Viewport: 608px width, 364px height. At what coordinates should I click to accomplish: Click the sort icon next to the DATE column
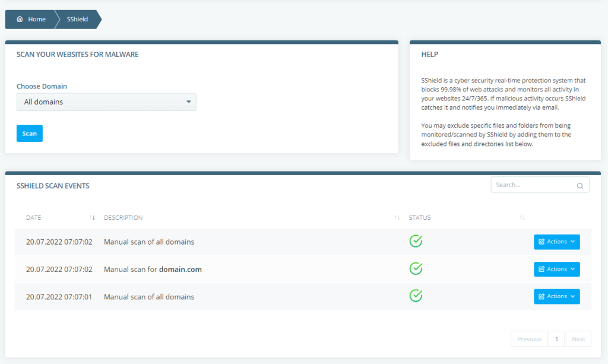(x=91, y=217)
